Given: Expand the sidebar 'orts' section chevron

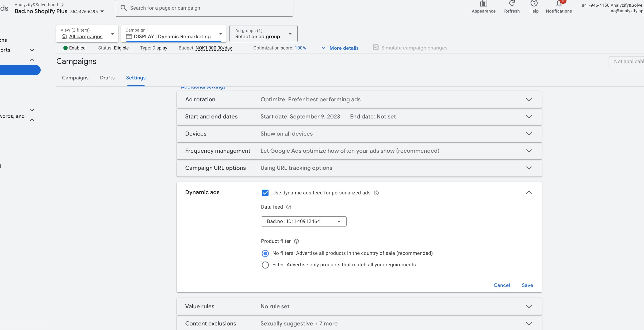Looking at the screenshot, I should (32, 50).
